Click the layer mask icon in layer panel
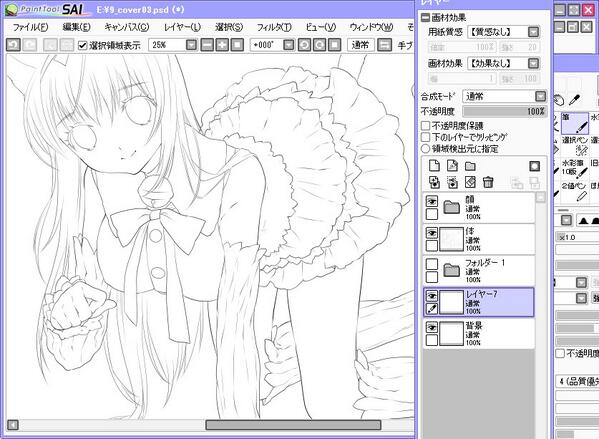Screen dimensions: 599x439 (534, 166)
